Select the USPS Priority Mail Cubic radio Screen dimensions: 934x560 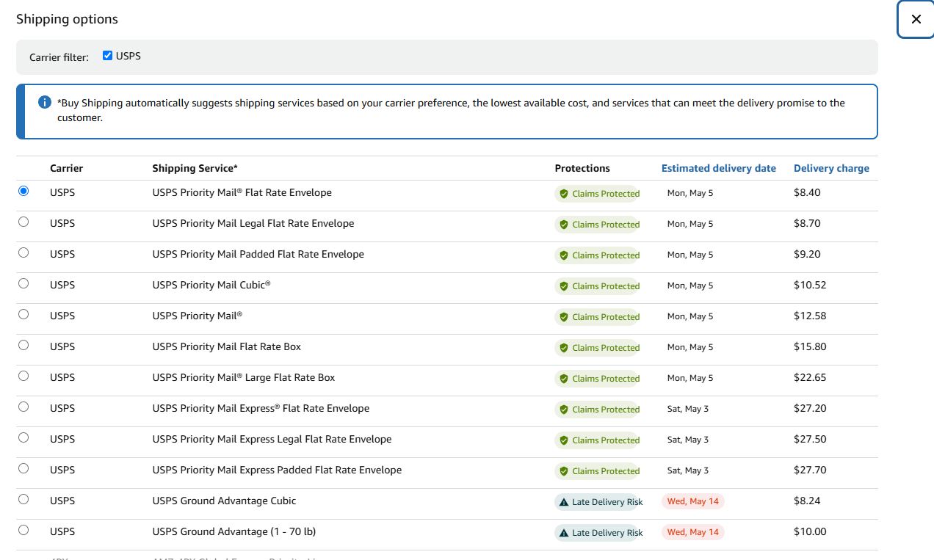[23, 283]
